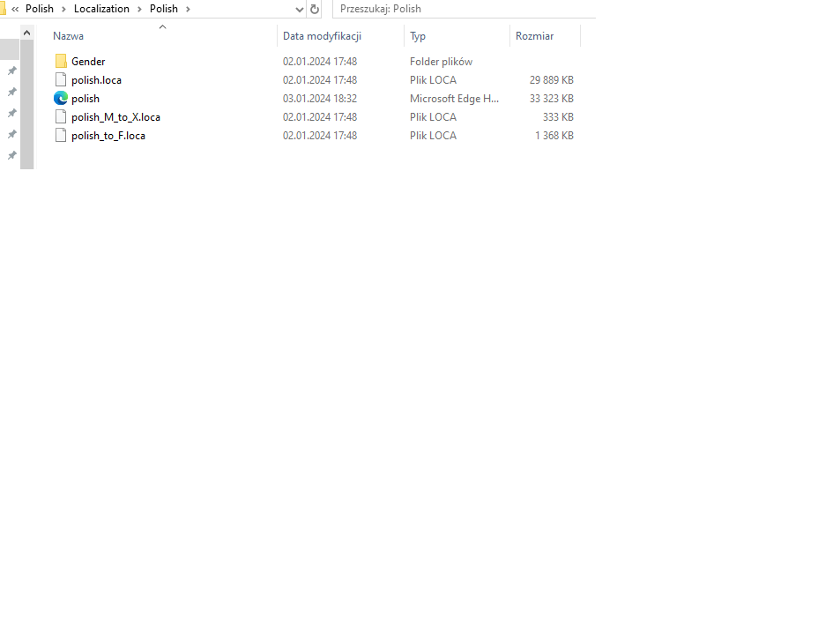This screenshot has height=625, width=840.
Task: Click the first pin icon in navigation pane
Action: [11, 71]
